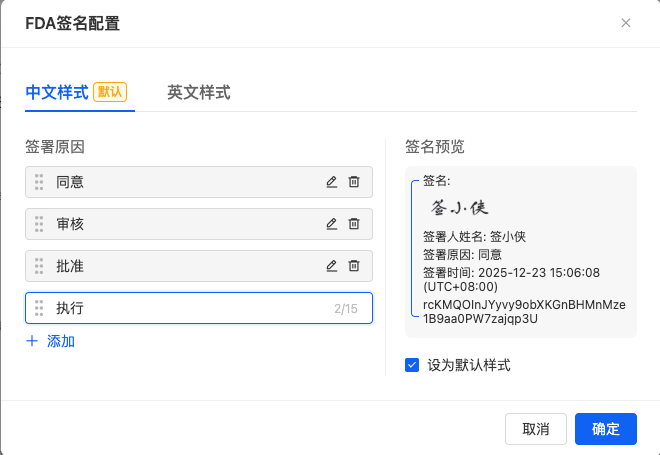Edit the 审核 signing reason
The image size is (660, 455).
click(x=332, y=224)
